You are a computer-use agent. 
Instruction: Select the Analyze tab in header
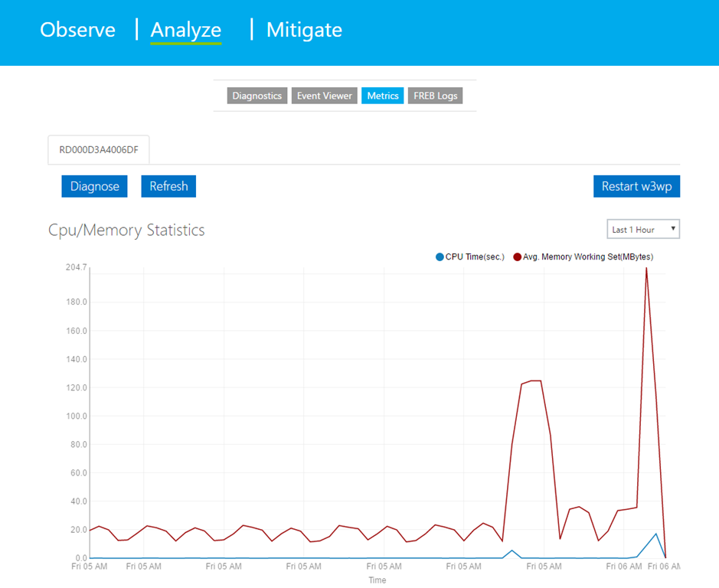coord(186,30)
